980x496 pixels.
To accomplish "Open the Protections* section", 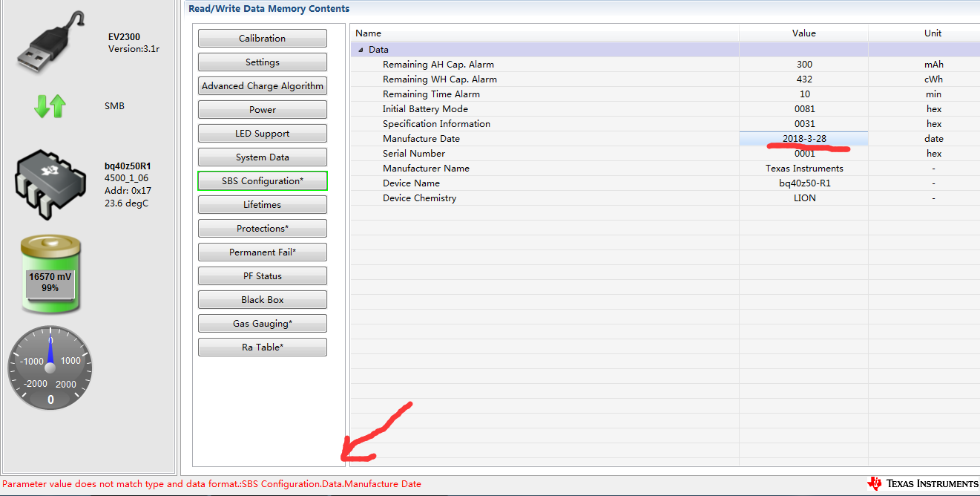I will (262, 229).
